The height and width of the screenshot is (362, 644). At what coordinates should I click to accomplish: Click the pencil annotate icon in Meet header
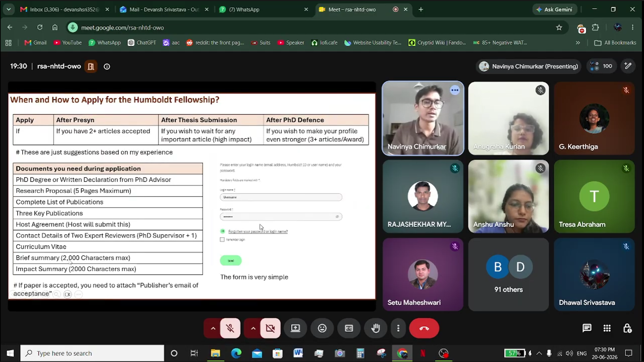click(628, 66)
